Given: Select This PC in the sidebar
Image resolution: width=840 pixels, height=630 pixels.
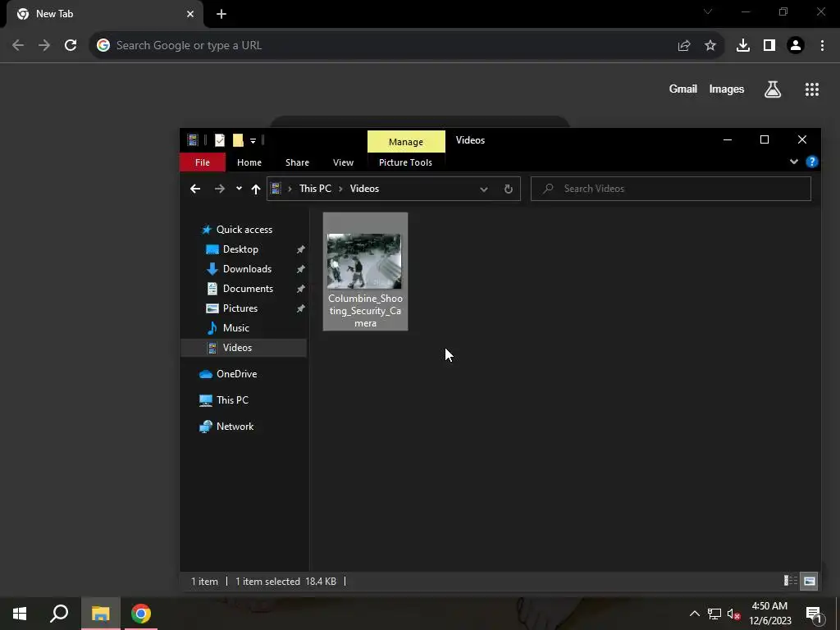Looking at the screenshot, I should [x=232, y=400].
